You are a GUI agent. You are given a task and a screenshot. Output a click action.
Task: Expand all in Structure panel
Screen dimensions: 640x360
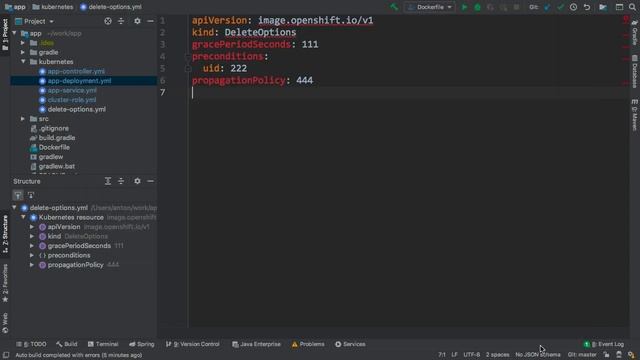pyautogui.click(x=108, y=181)
